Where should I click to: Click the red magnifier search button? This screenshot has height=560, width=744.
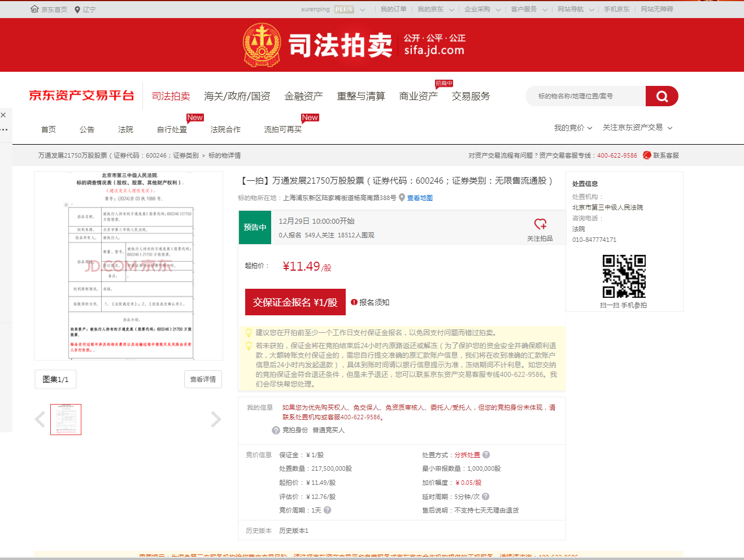click(662, 96)
